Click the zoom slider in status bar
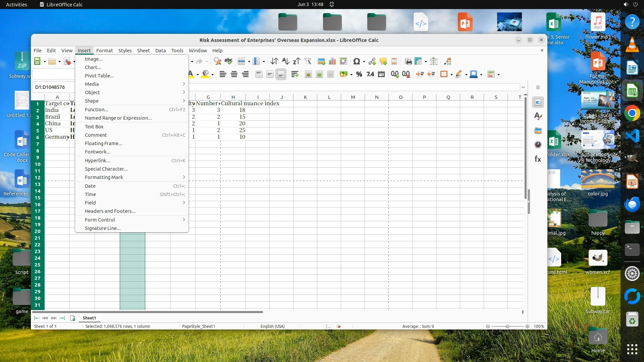 (x=507, y=326)
